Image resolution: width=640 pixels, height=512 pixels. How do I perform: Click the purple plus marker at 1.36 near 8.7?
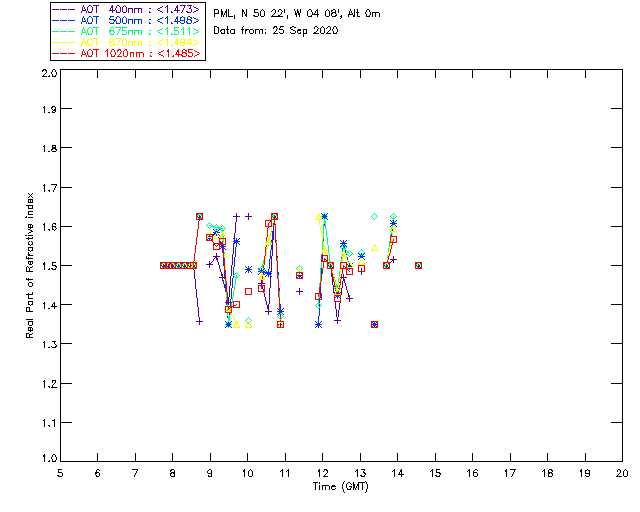(x=199, y=322)
